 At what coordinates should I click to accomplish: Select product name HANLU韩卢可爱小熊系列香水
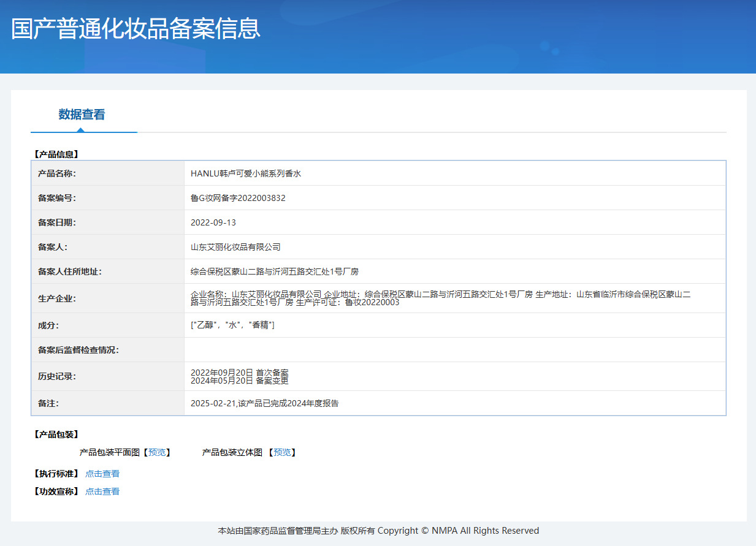tap(246, 173)
